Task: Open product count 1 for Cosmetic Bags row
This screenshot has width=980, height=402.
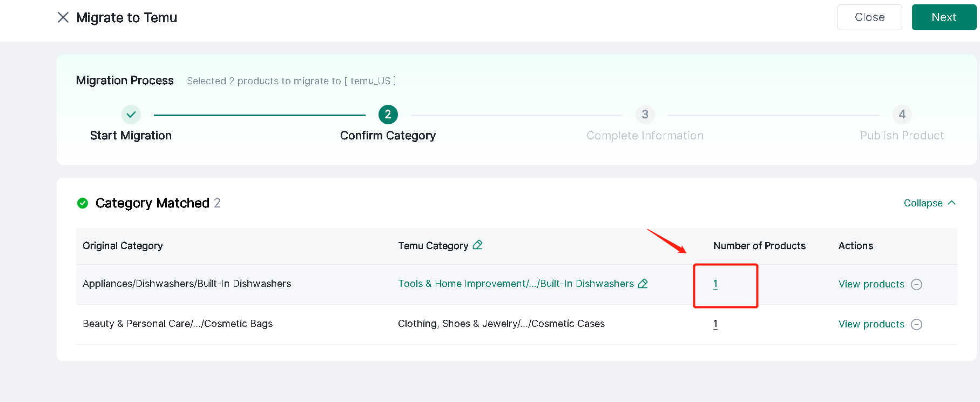Action: point(715,324)
